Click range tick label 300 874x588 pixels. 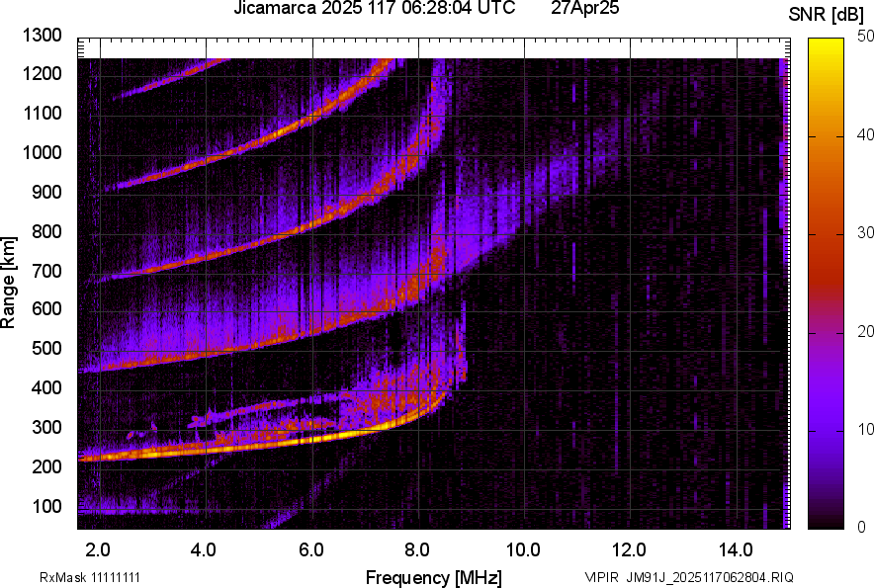[46, 428]
